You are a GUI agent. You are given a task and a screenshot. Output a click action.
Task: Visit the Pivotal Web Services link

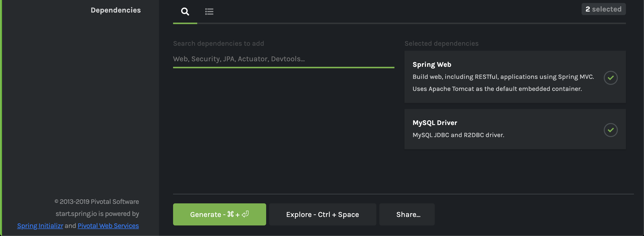pyautogui.click(x=108, y=226)
